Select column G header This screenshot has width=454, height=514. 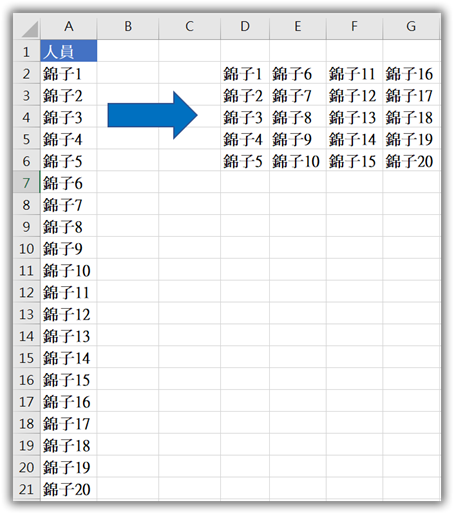tap(412, 26)
